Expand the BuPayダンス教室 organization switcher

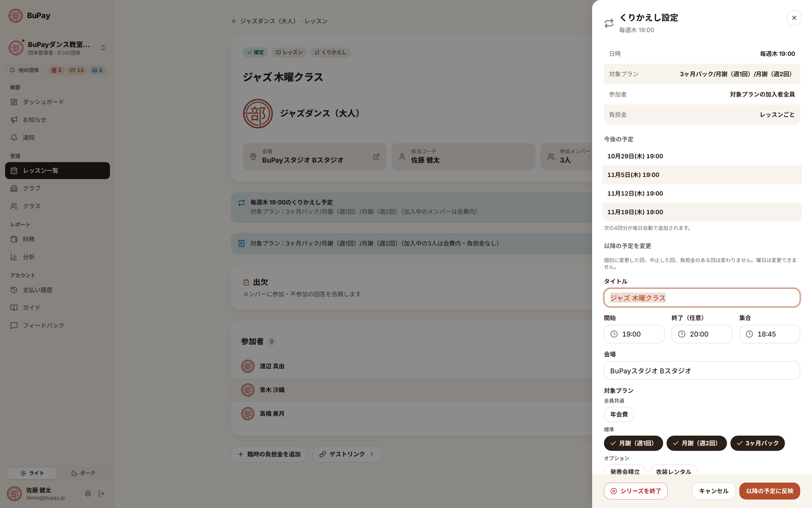pyautogui.click(x=57, y=48)
